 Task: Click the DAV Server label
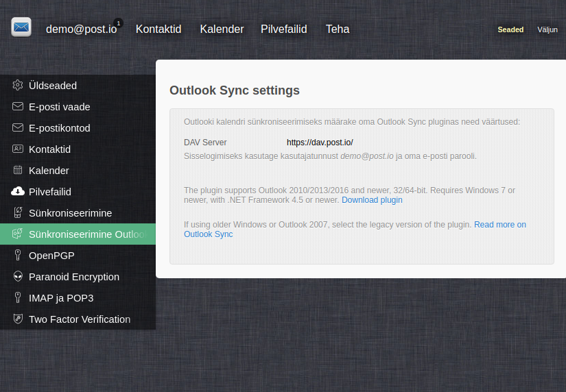pyautogui.click(x=205, y=143)
